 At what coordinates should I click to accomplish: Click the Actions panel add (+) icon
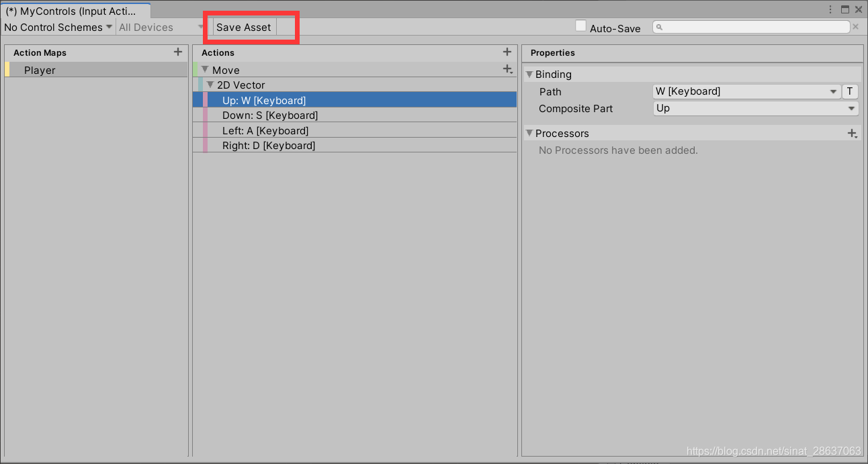(507, 52)
